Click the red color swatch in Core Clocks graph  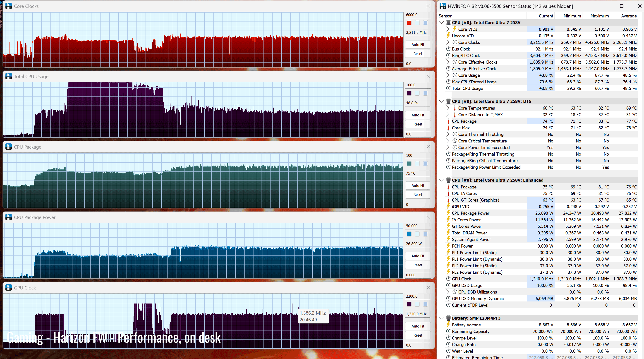pyautogui.click(x=409, y=23)
